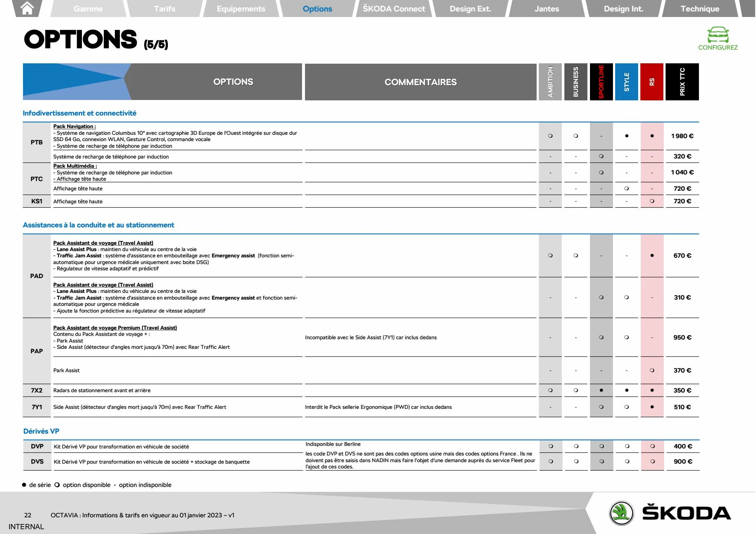Click Style circle in the 7Y1 row
Viewport: 756px width, 534px height.
click(627, 407)
